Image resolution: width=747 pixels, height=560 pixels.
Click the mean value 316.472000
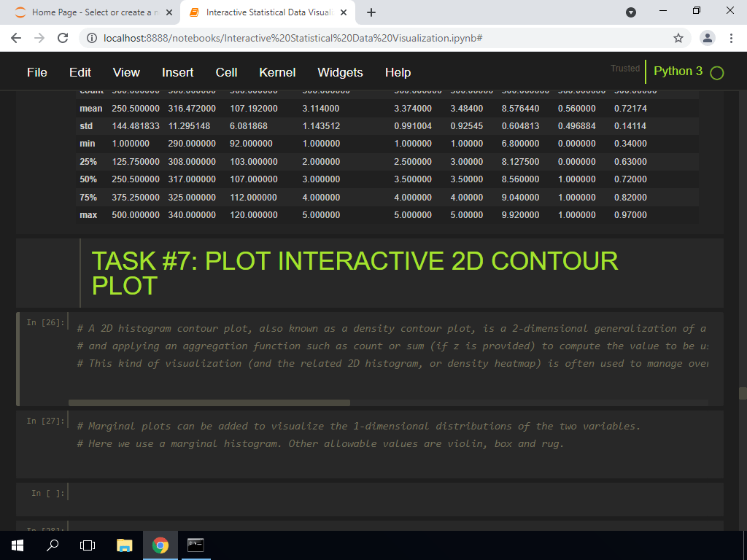click(192, 109)
